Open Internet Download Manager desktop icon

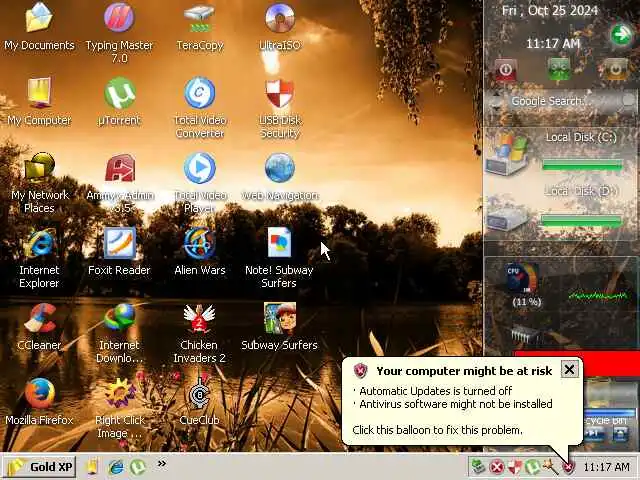(x=119, y=318)
